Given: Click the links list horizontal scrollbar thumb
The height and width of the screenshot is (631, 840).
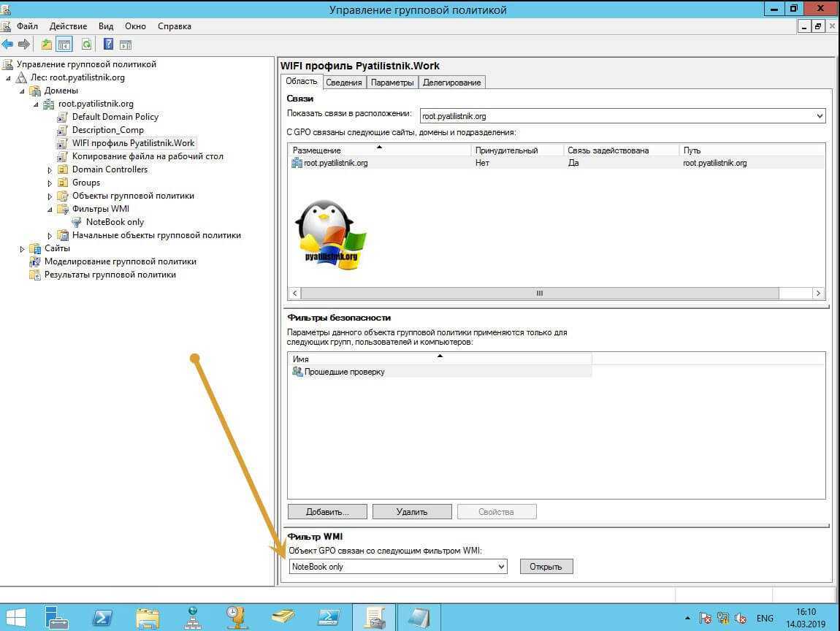Looking at the screenshot, I should pos(539,293).
